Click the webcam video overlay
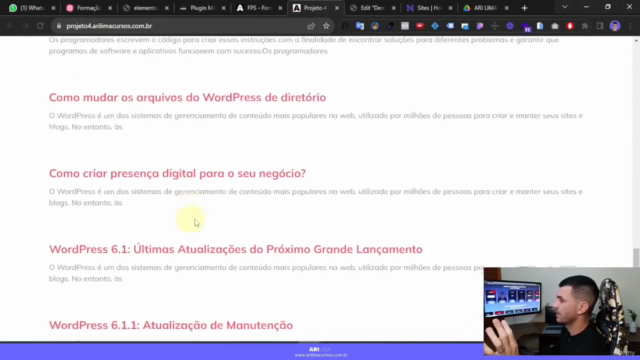640x360 pixels. (562, 311)
